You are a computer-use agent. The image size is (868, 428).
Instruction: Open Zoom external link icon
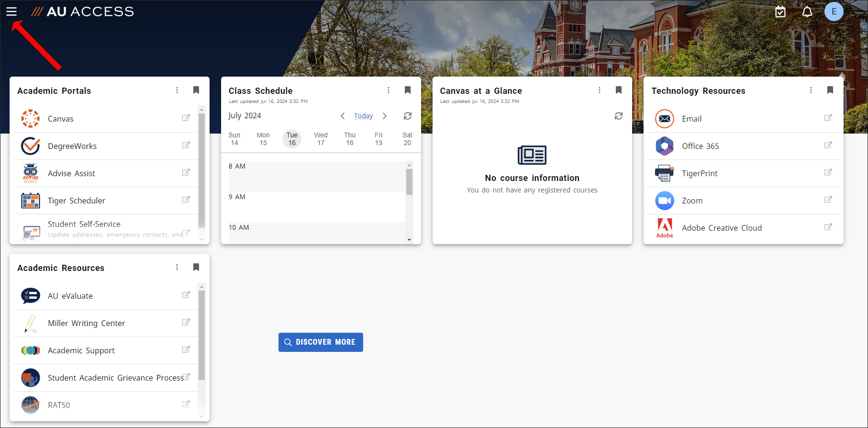(828, 200)
